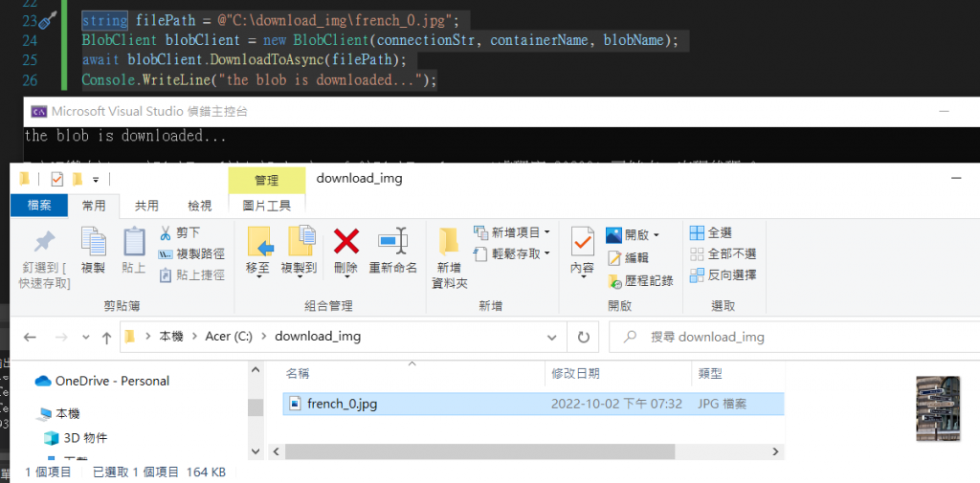Viewport: 980px width, 483px height.
Task: Open the Easy access (輕鬆存取) dropdown
Action: click(x=512, y=253)
